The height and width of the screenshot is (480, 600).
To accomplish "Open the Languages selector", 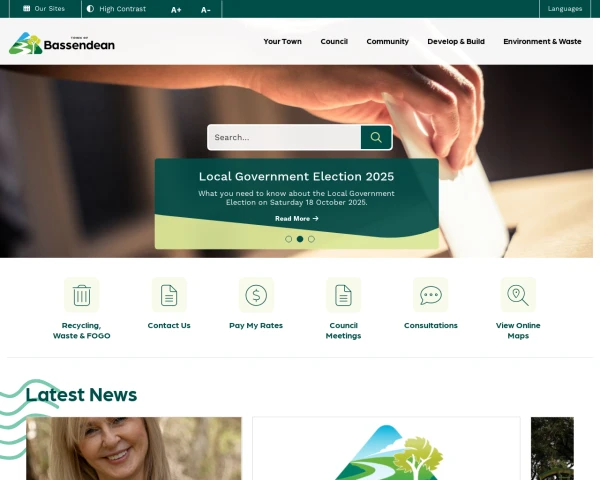I will [x=564, y=8].
